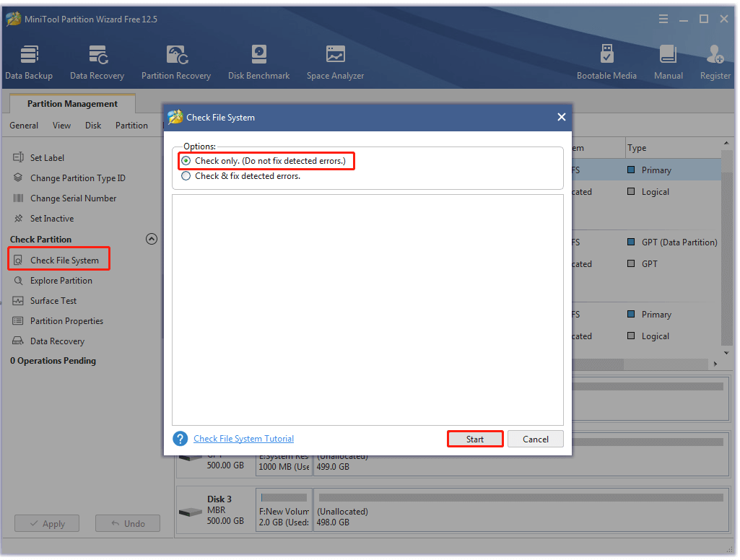Open the Check File System Tutorial link
Screen dimensions: 740x560
click(x=243, y=438)
